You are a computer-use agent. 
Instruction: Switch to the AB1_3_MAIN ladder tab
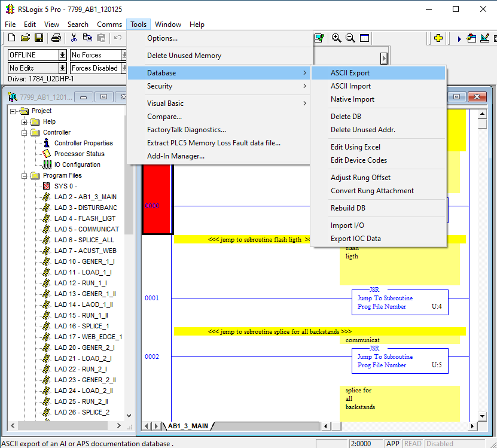coord(188,426)
